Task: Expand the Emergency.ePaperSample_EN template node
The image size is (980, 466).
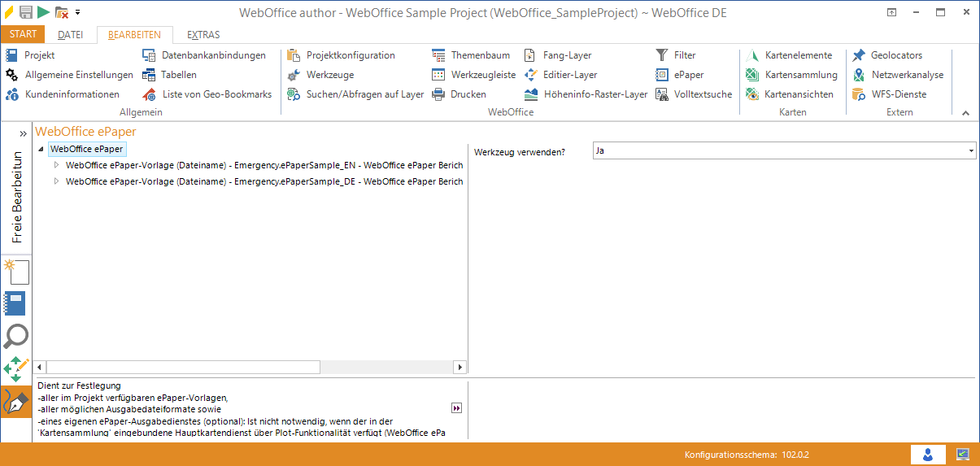Action: click(x=56, y=165)
